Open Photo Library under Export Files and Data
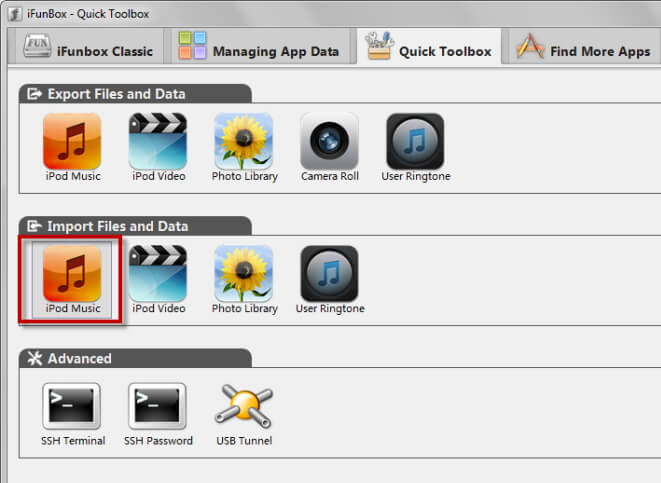 244,147
